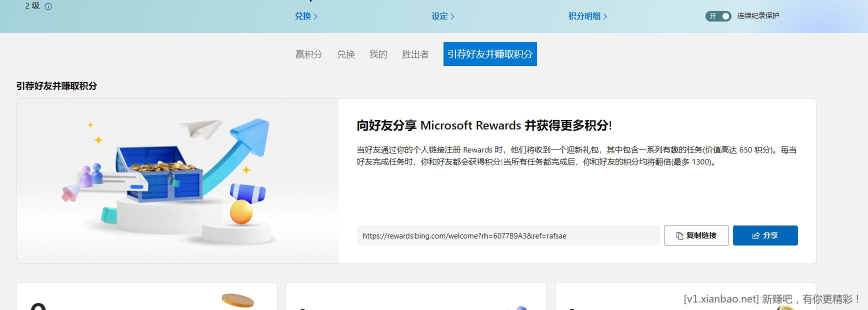Open the 兑换 link in top banner

306,16
